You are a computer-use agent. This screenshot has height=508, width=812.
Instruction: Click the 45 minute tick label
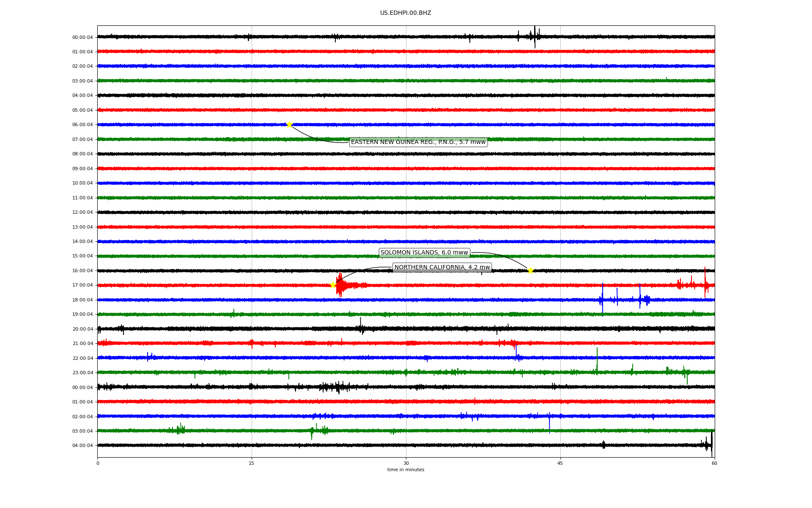[560, 463]
